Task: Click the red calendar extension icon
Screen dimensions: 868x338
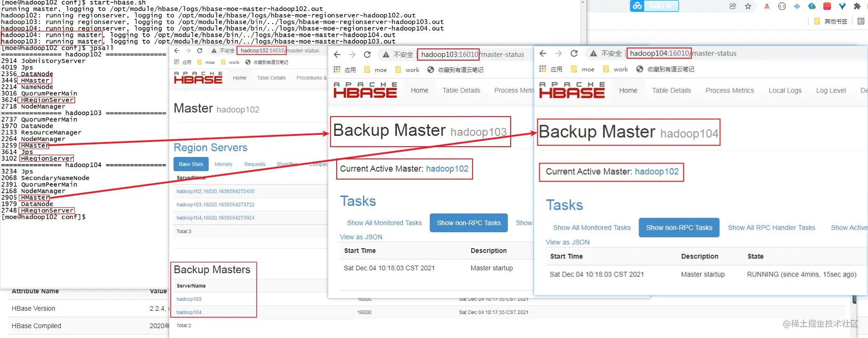Action: (x=827, y=6)
